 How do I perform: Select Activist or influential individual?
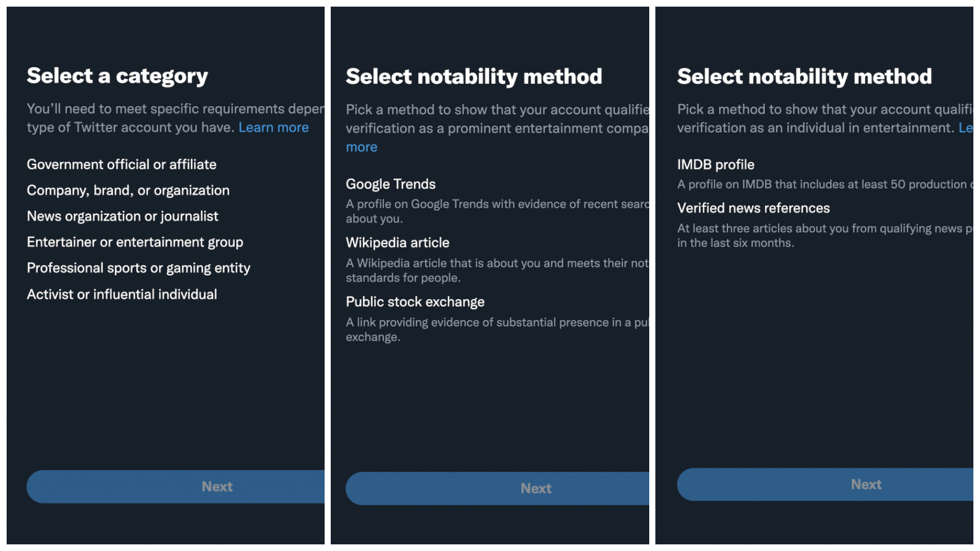(122, 294)
